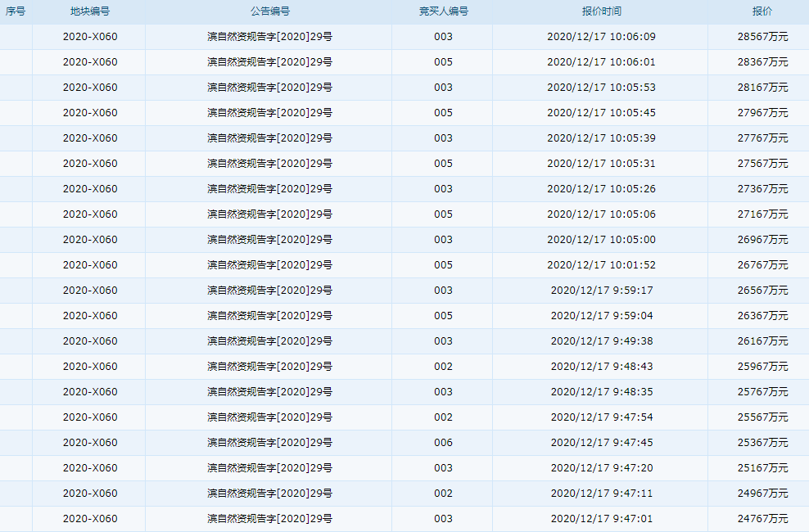
Task: Click bid time 2020/12/17 9:47:54
Action: (602, 417)
